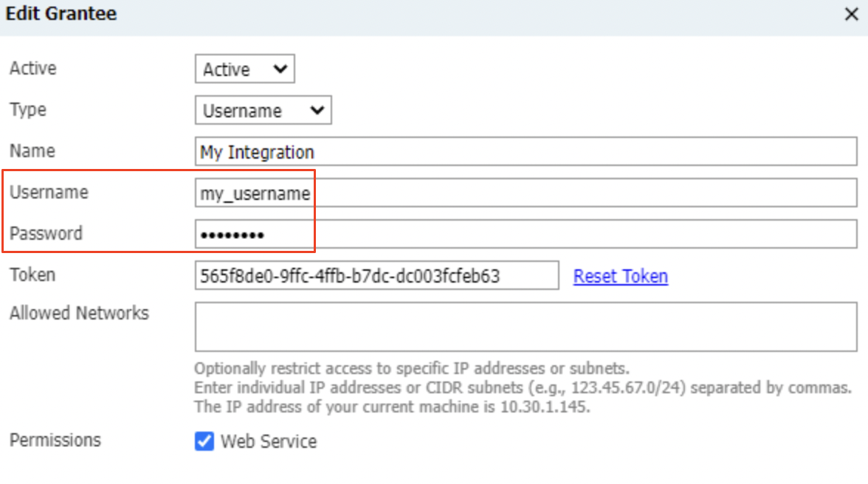Click the Active field label
This screenshot has width=868, height=484.
[33, 69]
